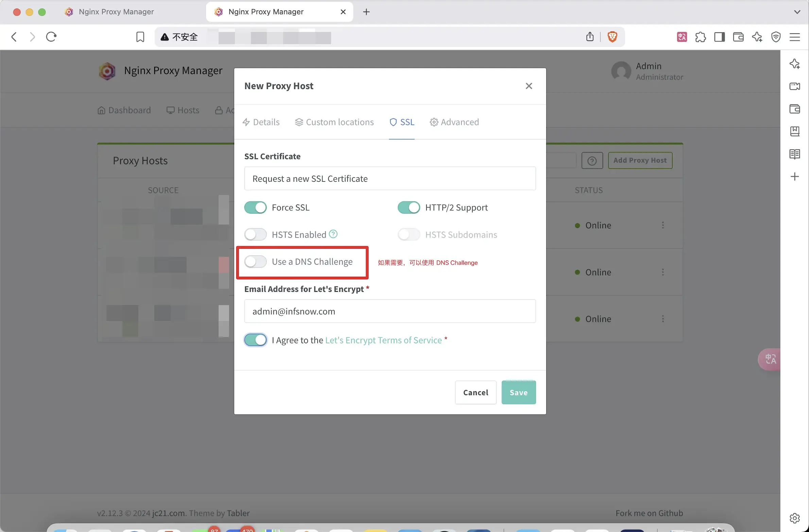Click the Let's Encrypt email address field
809x532 pixels.
click(x=390, y=311)
